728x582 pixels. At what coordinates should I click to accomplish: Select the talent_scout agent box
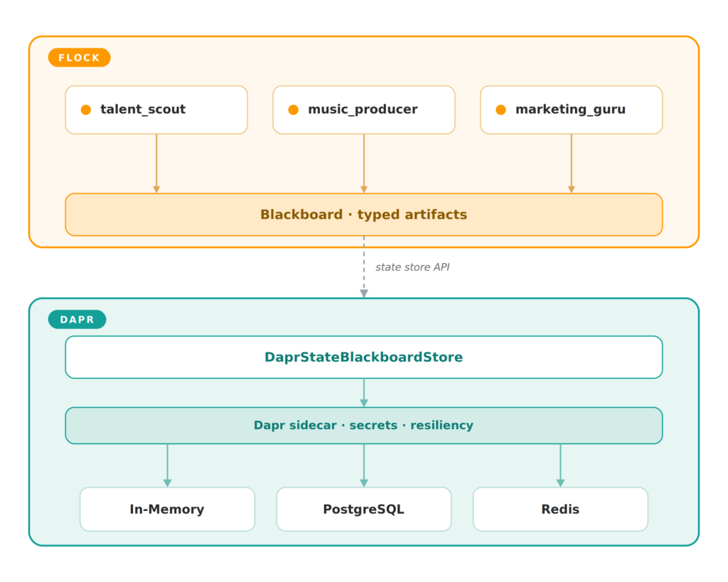click(x=156, y=110)
